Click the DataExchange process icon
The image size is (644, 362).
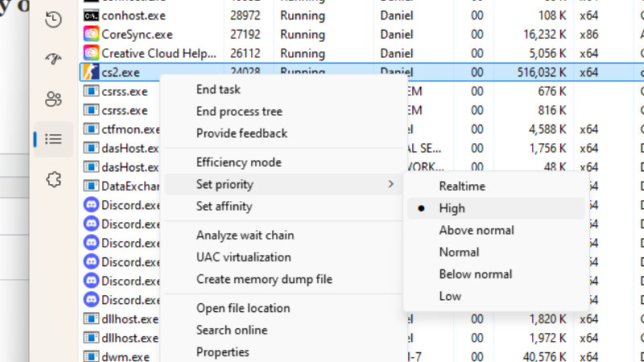point(91,186)
